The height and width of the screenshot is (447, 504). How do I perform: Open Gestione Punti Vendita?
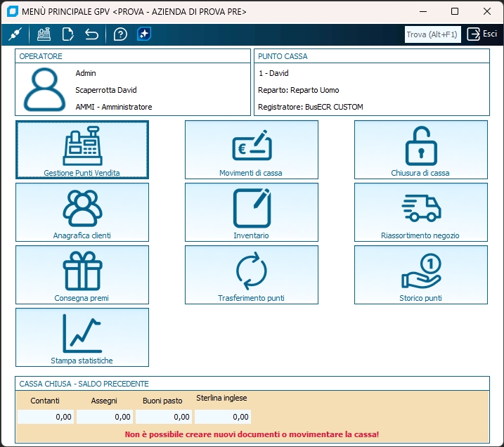click(x=82, y=150)
